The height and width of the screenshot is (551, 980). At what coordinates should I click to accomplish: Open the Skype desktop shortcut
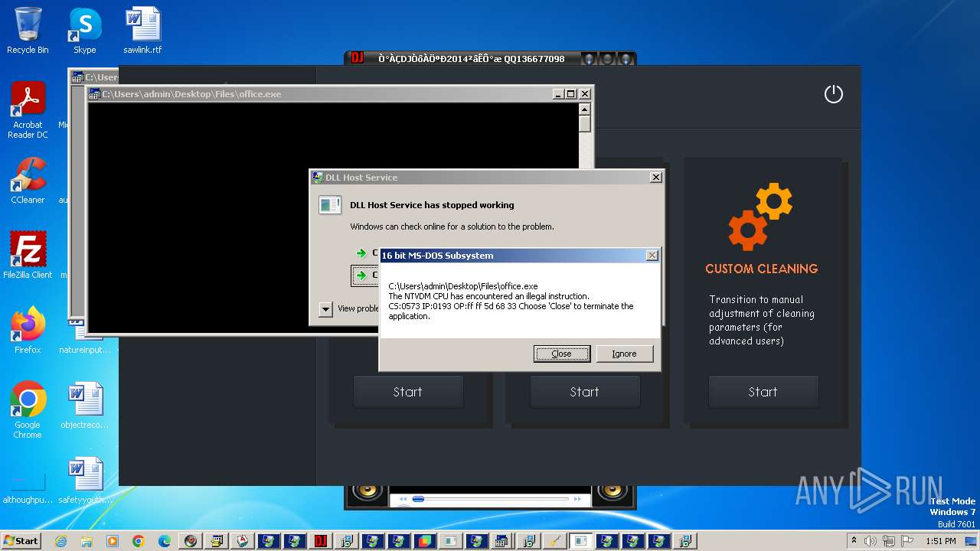click(84, 31)
